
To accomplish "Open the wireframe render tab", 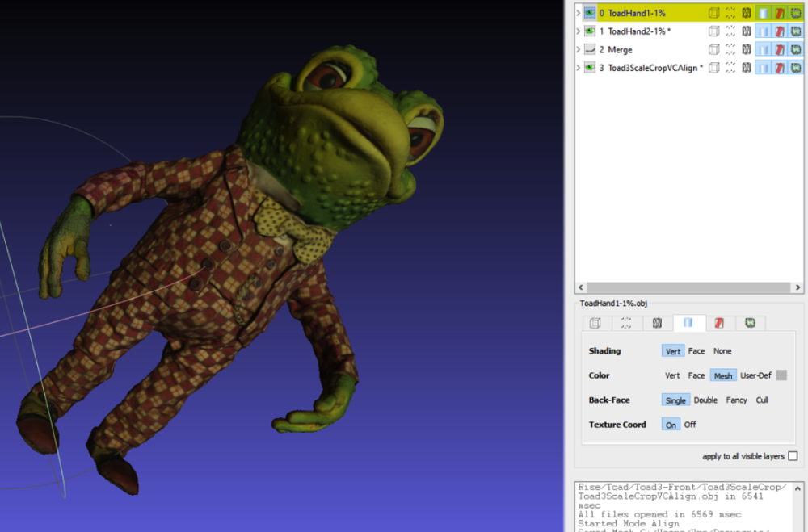I will click(x=657, y=323).
